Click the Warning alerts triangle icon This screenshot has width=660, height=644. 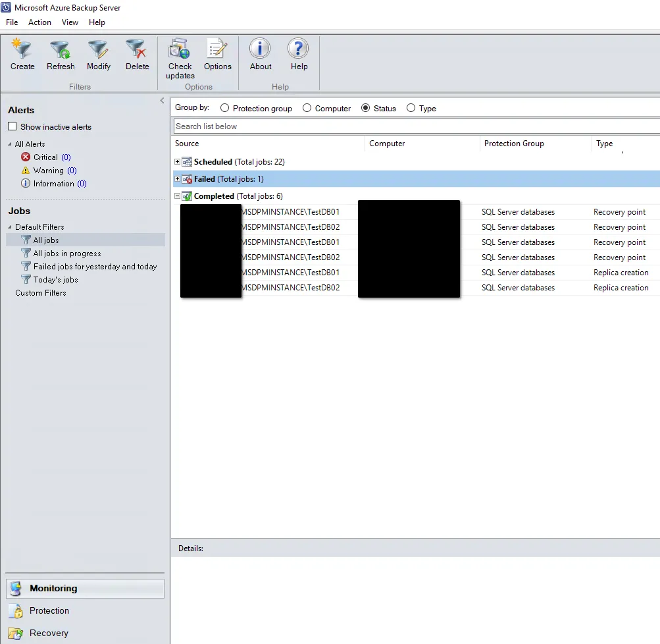tap(26, 170)
